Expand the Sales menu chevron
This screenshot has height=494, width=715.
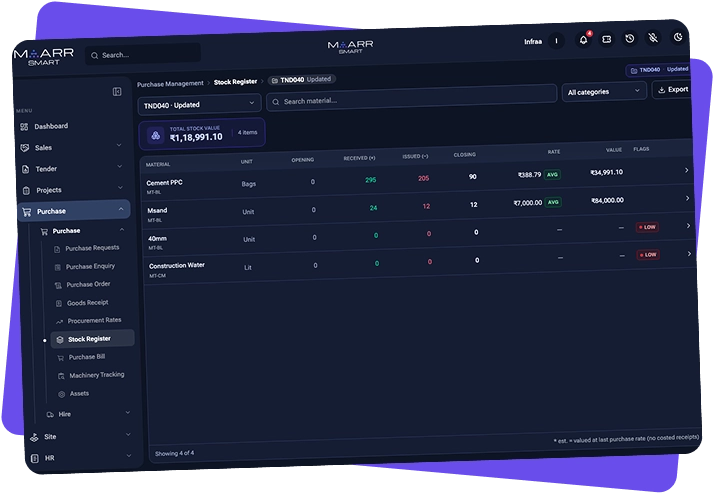coord(119,145)
